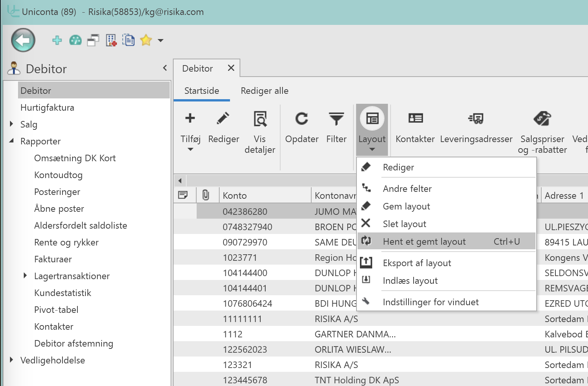Click the Opdater refresh icon

pyautogui.click(x=302, y=119)
